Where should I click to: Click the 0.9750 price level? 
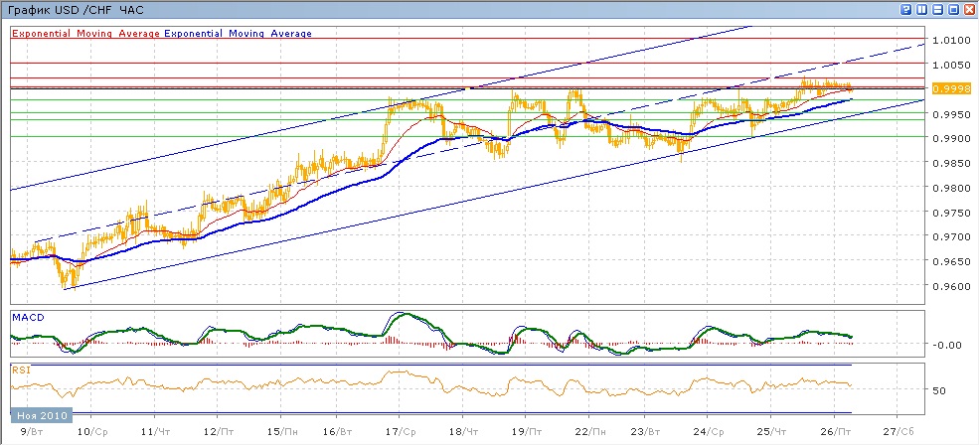coord(950,213)
